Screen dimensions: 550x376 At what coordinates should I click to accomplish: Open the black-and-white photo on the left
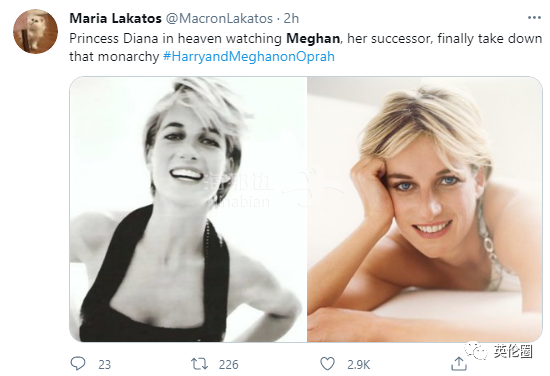pyautogui.click(x=188, y=209)
